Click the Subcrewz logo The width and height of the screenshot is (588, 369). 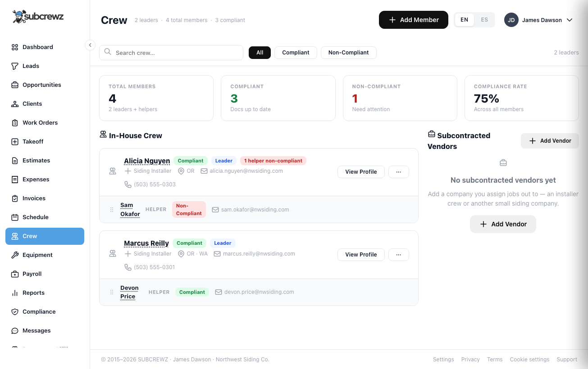(x=38, y=17)
